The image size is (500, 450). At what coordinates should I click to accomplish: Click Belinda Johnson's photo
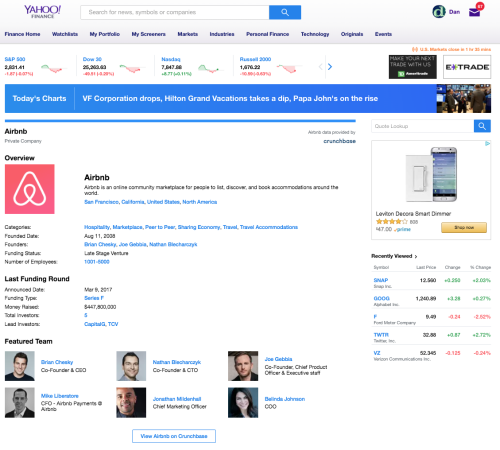243,402
